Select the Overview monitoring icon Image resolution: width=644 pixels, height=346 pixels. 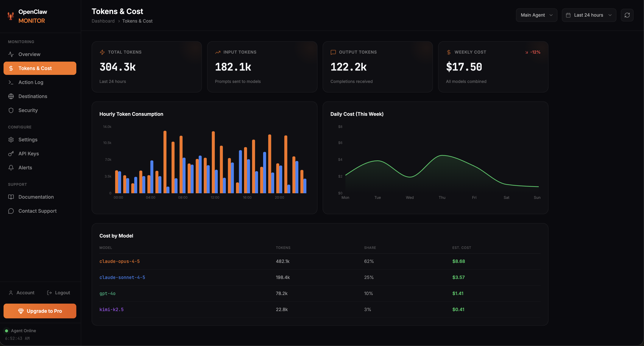tap(11, 54)
